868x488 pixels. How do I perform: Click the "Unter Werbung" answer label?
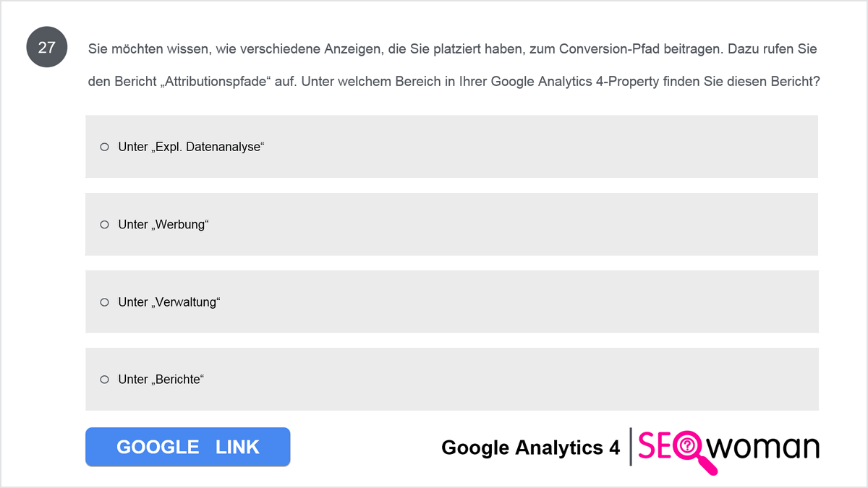coord(163,224)
